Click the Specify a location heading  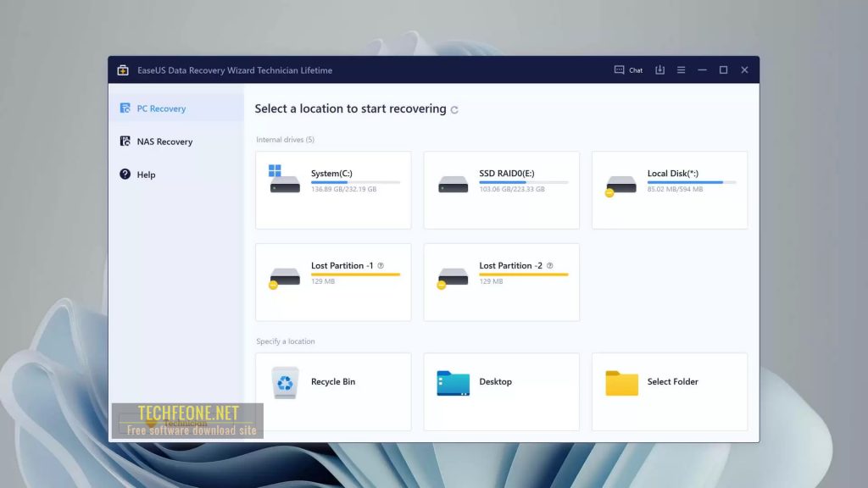point(286,341)
